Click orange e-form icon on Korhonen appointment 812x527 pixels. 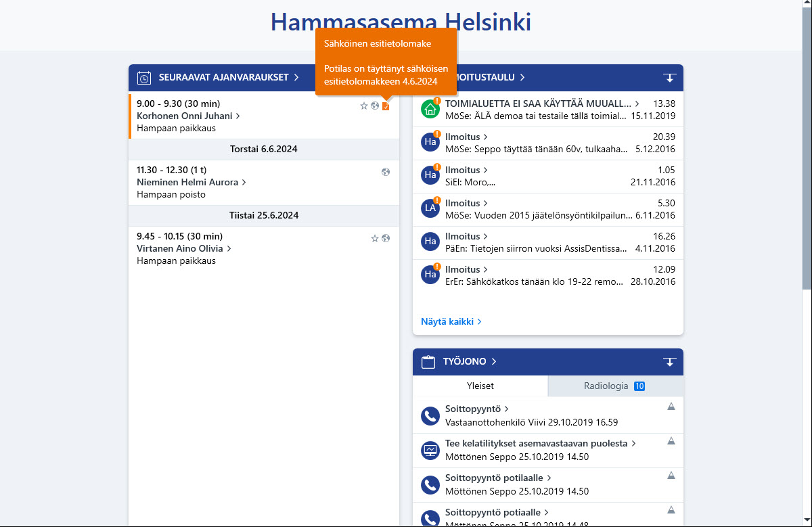click(x=386, y=106)
